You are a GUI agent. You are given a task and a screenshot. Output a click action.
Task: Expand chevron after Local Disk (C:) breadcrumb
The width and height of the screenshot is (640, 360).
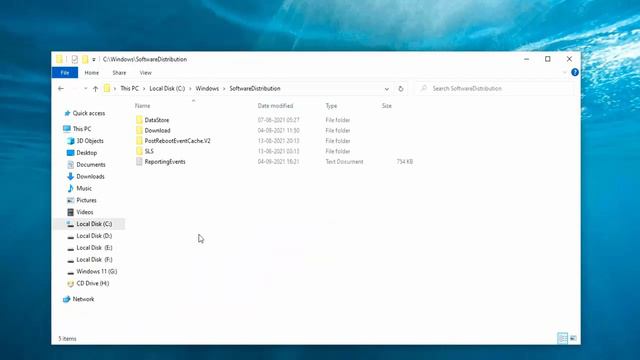coord(190,89)
